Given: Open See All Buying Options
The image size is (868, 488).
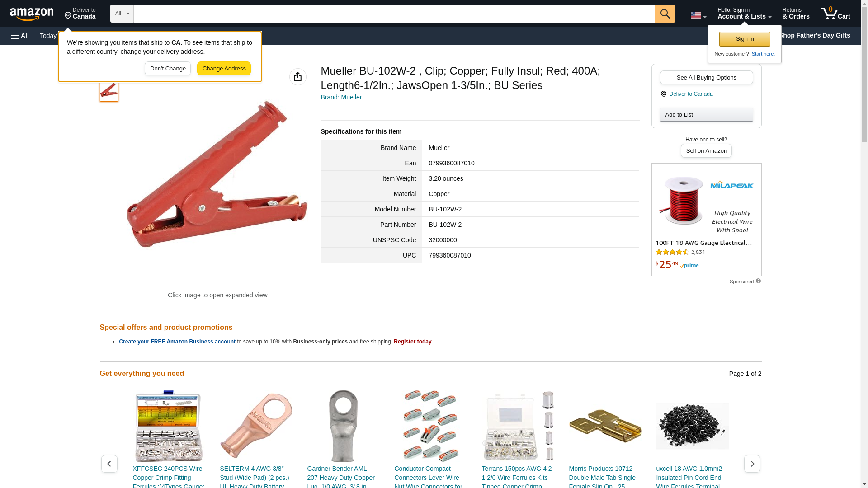Looking at the screenshot, I should tap(706, 77).
